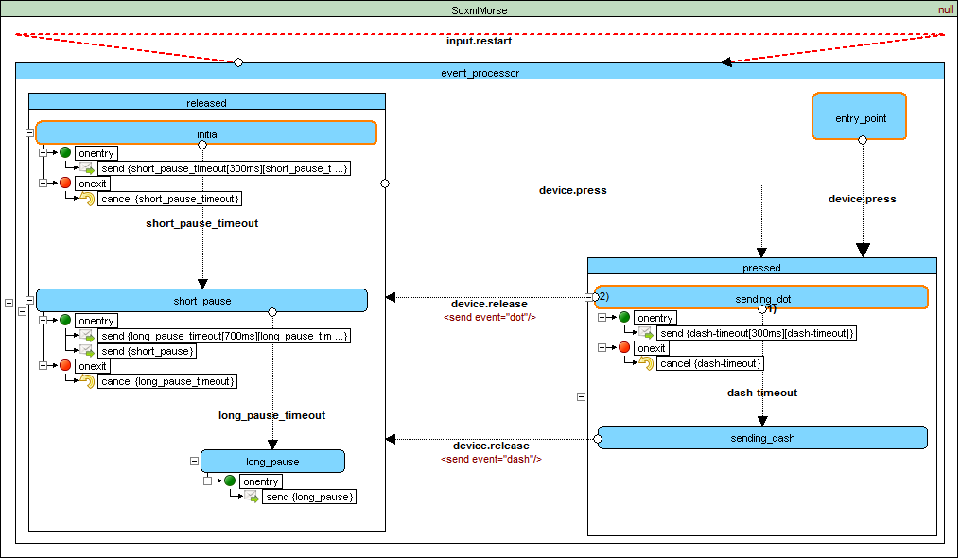Click green onentry icon under initial state
960x560 pixels.
point(65,152)
